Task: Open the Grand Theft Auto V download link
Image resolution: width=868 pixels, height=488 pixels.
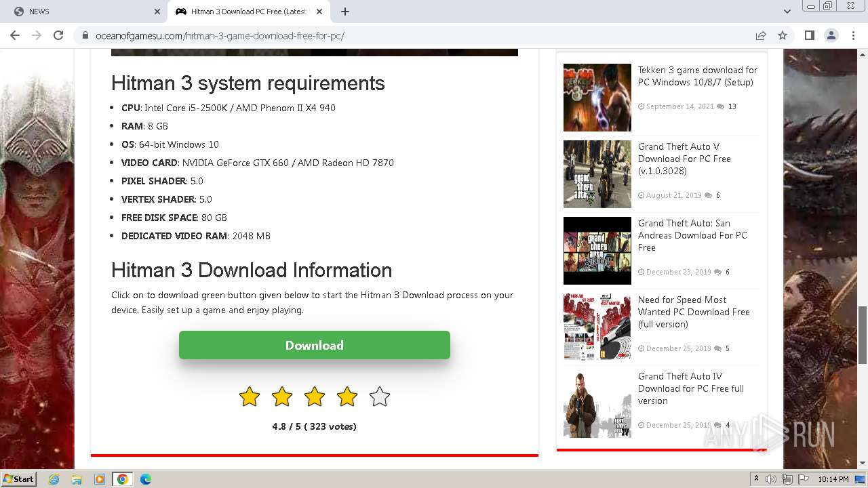Action: coord(684,159)
